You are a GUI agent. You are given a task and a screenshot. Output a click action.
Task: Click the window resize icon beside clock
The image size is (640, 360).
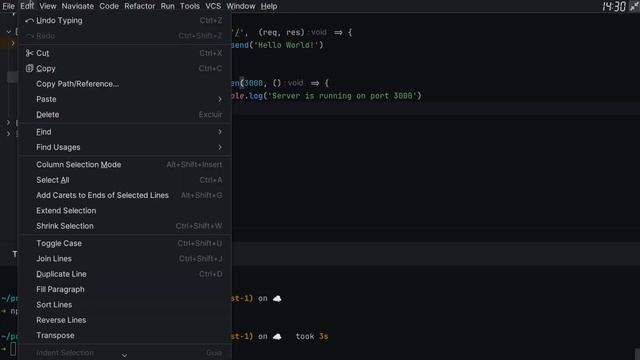point(634,6)
